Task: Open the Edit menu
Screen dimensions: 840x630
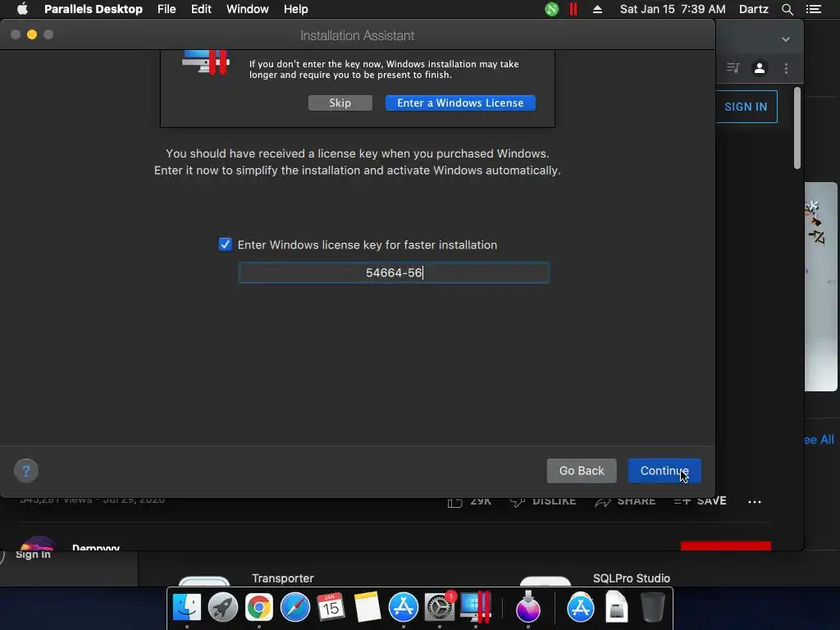Action: click(201, 9)
